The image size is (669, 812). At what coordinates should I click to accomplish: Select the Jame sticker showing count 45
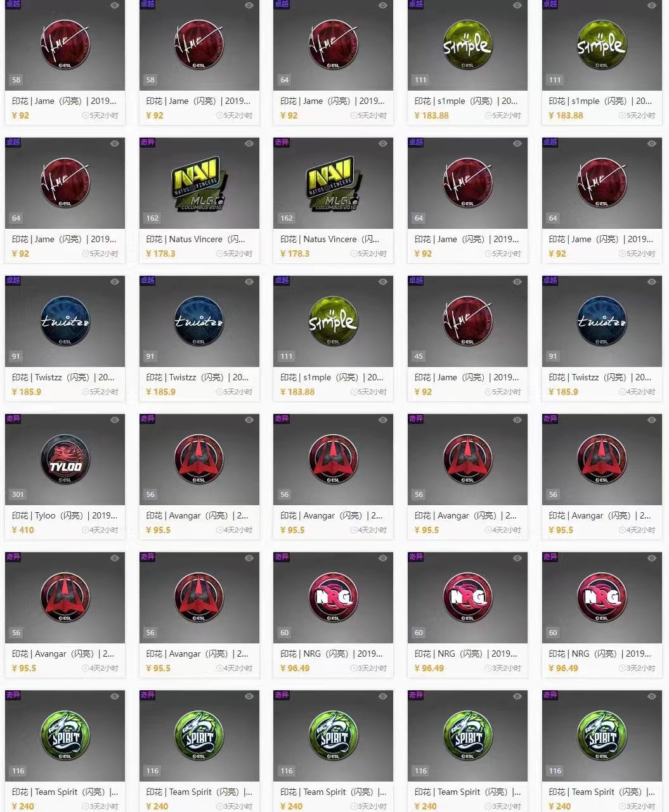pos(467,321)
